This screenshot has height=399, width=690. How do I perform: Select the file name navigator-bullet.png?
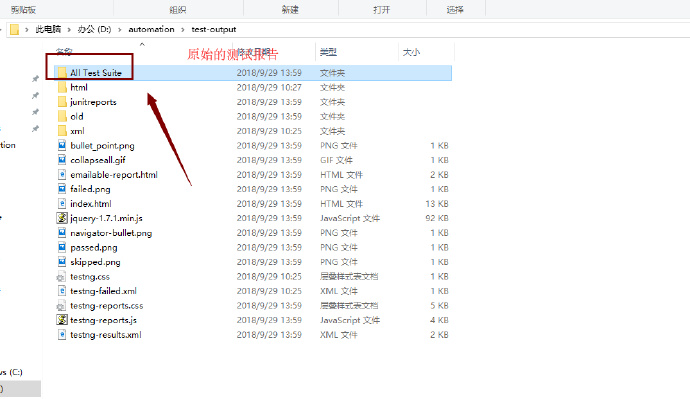coord(111,233)
